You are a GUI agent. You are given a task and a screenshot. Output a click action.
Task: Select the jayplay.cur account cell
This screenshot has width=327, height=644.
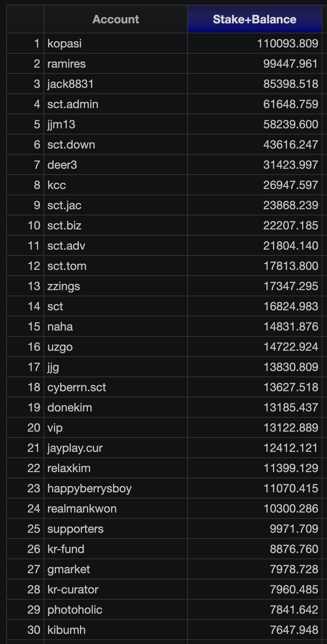point(116,448)
